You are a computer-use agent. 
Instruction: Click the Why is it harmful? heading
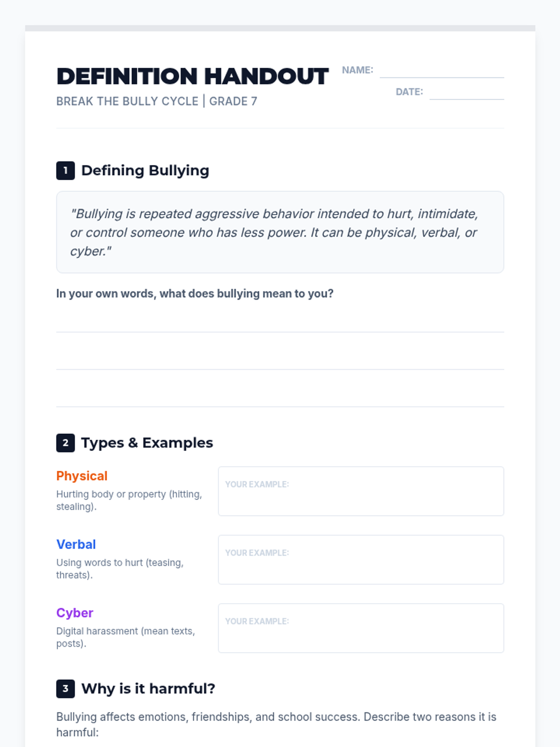(x=148, y=689)
